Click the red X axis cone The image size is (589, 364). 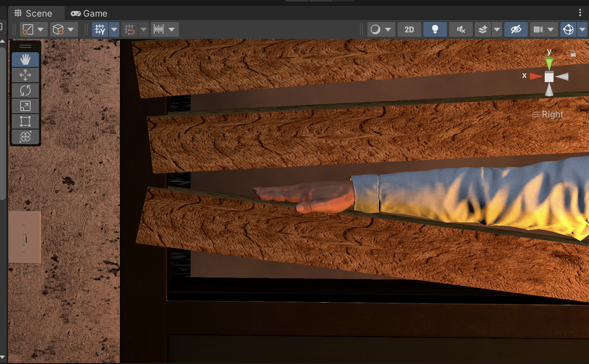tap(536, 76)
